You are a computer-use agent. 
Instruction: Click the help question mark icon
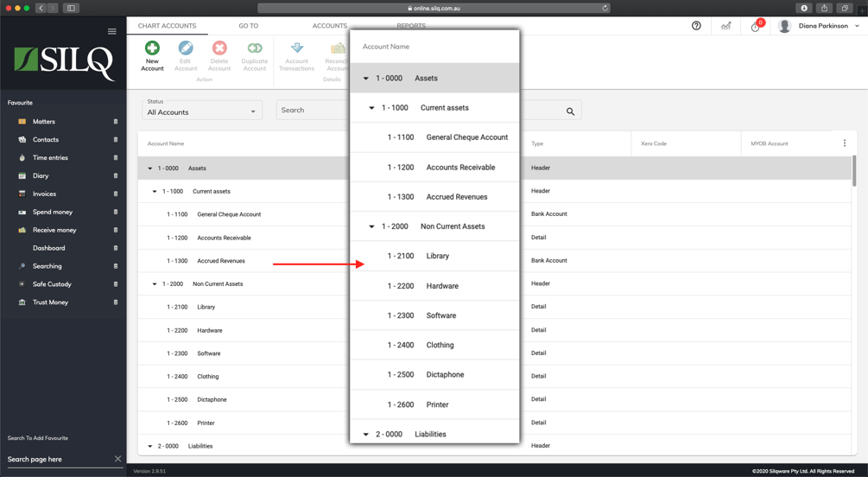(x=696, y=25)
